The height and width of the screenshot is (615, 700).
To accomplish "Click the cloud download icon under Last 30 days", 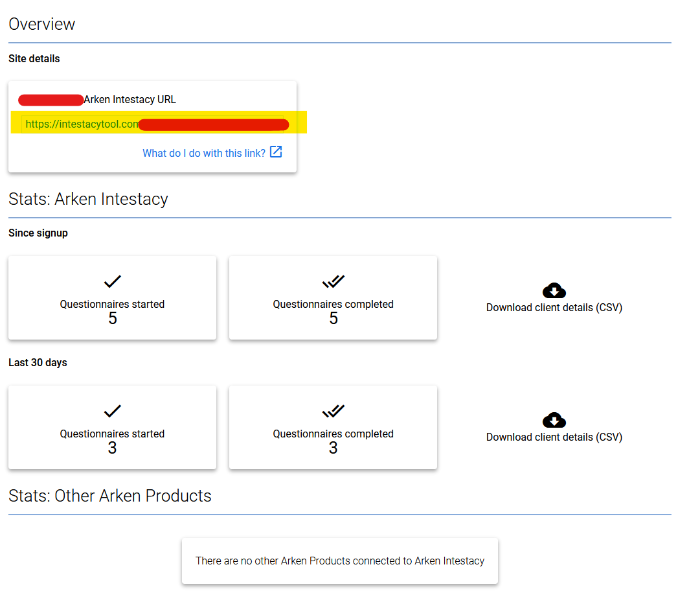I will point(554,420).
